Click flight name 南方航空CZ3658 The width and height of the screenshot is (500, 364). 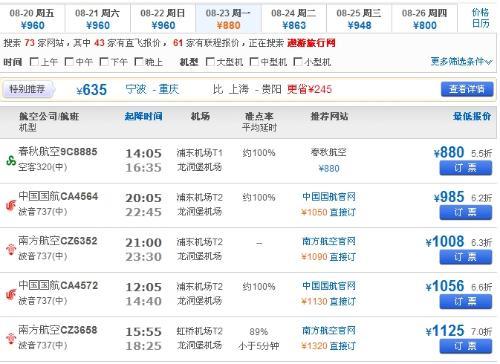coord(58,330)
